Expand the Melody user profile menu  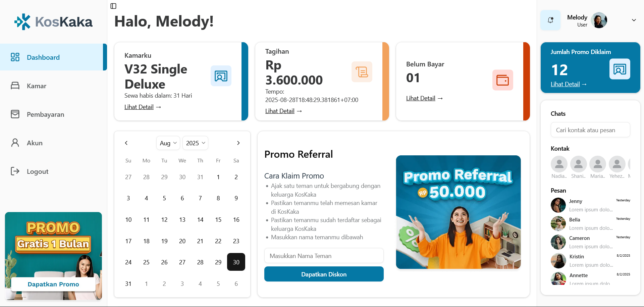point(634,20)
